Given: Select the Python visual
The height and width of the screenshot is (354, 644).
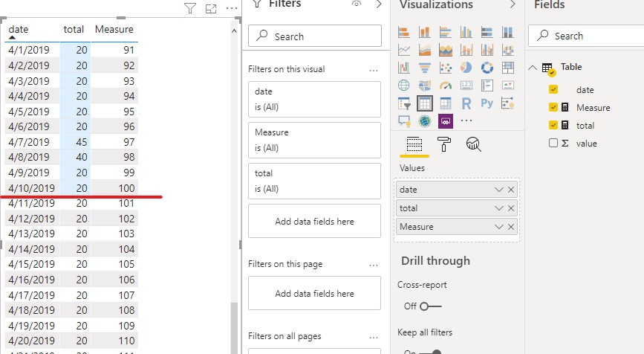Looking at the screenshot, I should click(487, 103).
